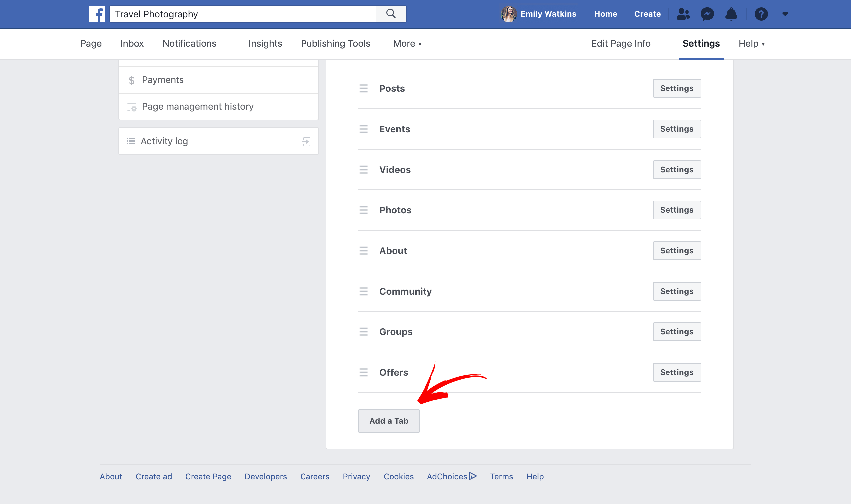This screenshot has height=504, width=851.
Task: Open Publishing Tools tab
Action: tap(335, 44)
